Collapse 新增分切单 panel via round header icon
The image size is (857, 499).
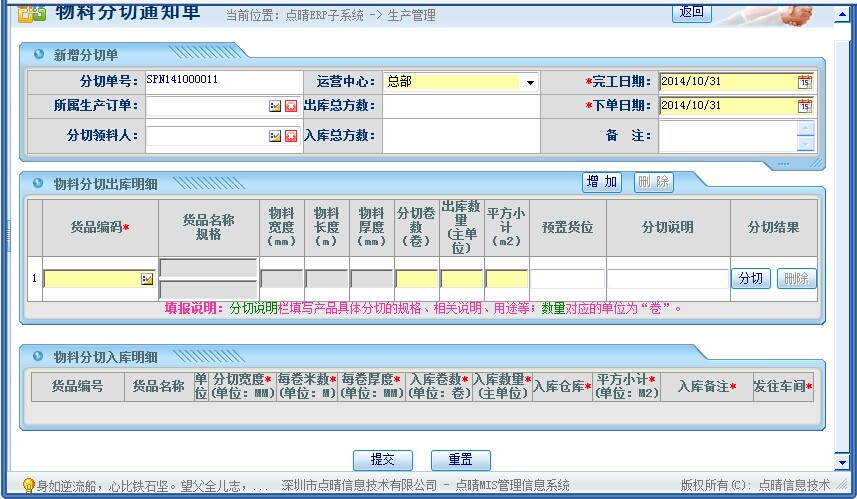click(x=39, y=54)
